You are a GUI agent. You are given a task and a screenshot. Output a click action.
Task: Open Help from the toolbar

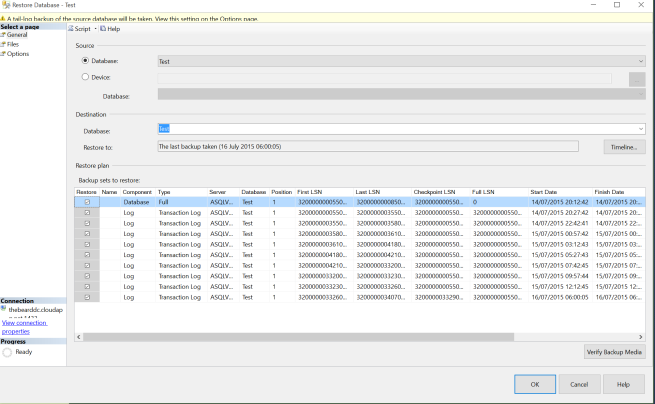click(x=110, y=29)
